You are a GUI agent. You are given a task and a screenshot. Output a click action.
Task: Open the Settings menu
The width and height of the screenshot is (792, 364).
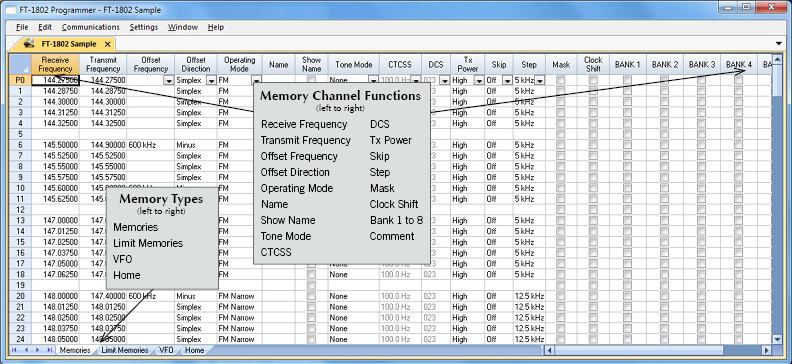point(143,27)
